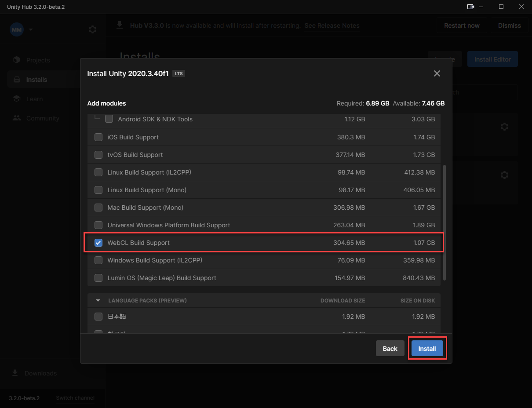Uncheck WebGL Build Support checkbox

coord(98,243)
